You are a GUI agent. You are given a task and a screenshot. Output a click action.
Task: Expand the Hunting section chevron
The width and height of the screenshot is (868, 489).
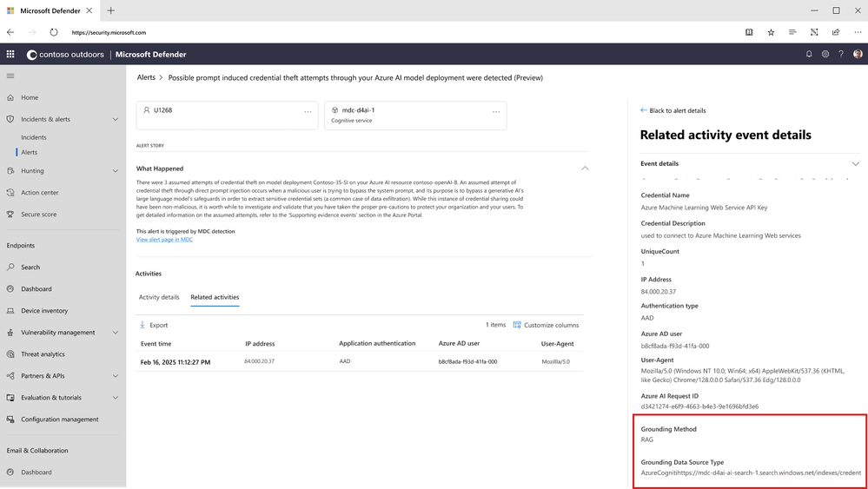pos(116,171)
